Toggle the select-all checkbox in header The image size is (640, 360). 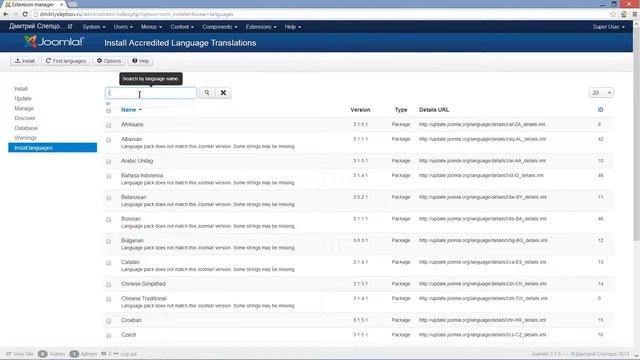109,111
